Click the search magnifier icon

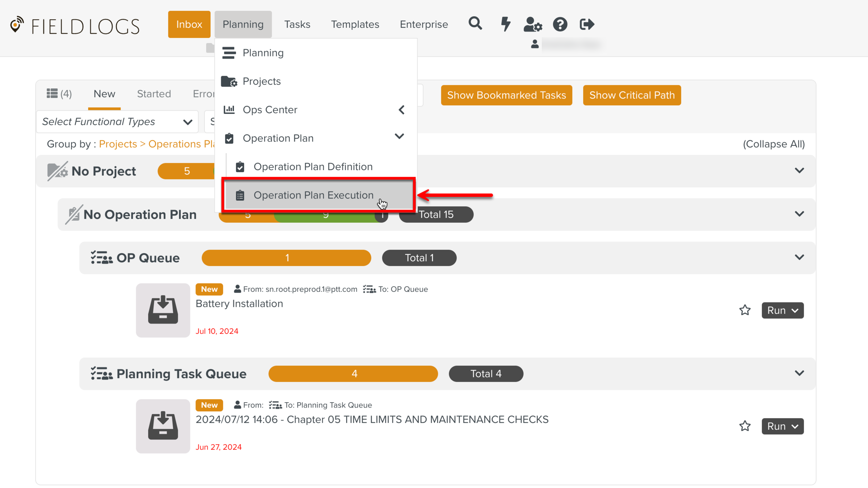pyautogui.click(x=475, y=24)
